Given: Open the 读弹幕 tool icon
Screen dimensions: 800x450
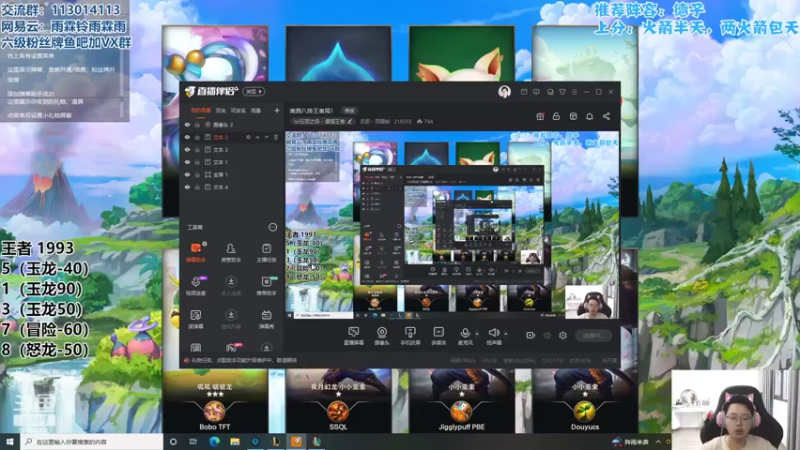Looking at the screenshot, I should coord(195,318).
